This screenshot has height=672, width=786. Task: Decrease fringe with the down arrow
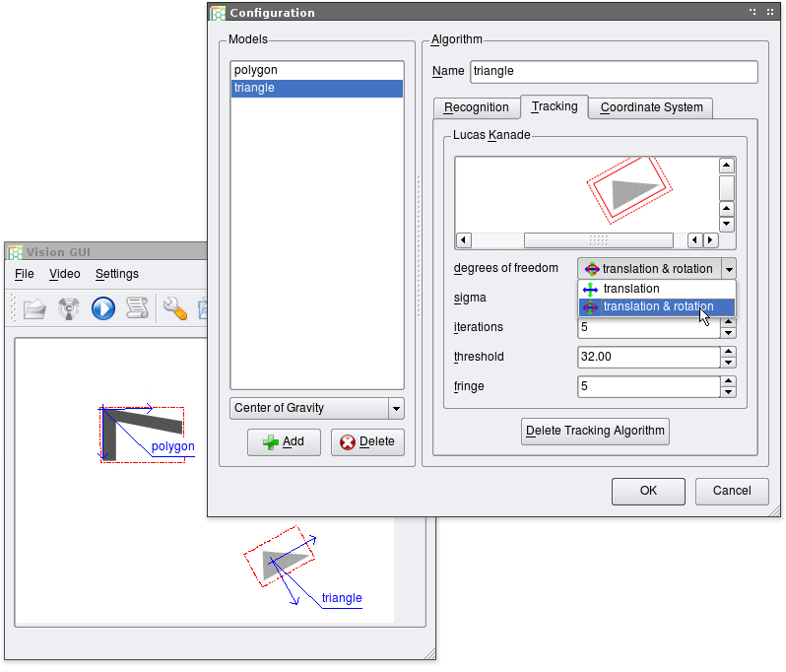pos(728,392)
